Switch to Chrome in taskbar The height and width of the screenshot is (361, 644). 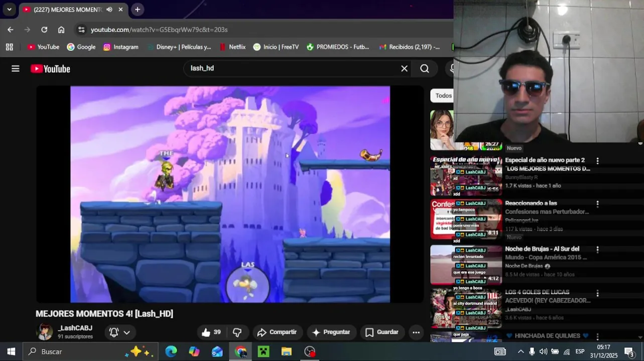point(240,351)
